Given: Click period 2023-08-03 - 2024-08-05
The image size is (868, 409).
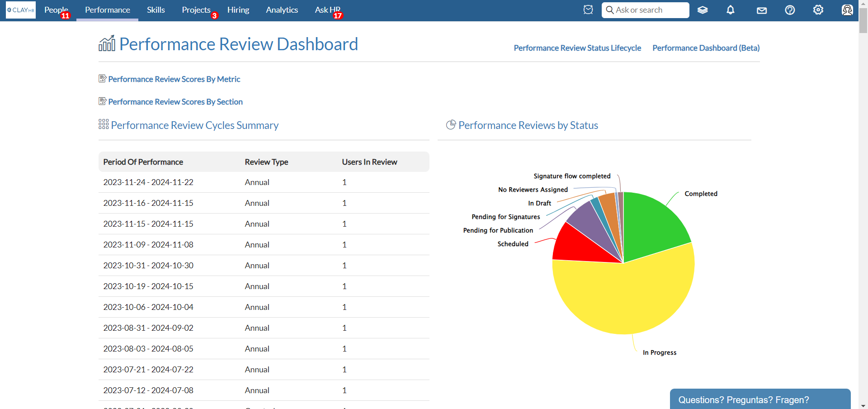Looking at the screenshot, I should [x=148, y=349].
